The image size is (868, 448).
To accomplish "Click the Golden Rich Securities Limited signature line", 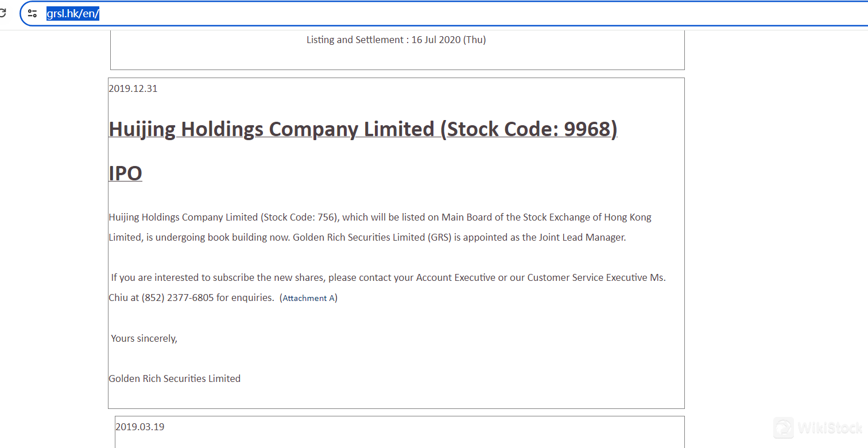I will (175, 379).
